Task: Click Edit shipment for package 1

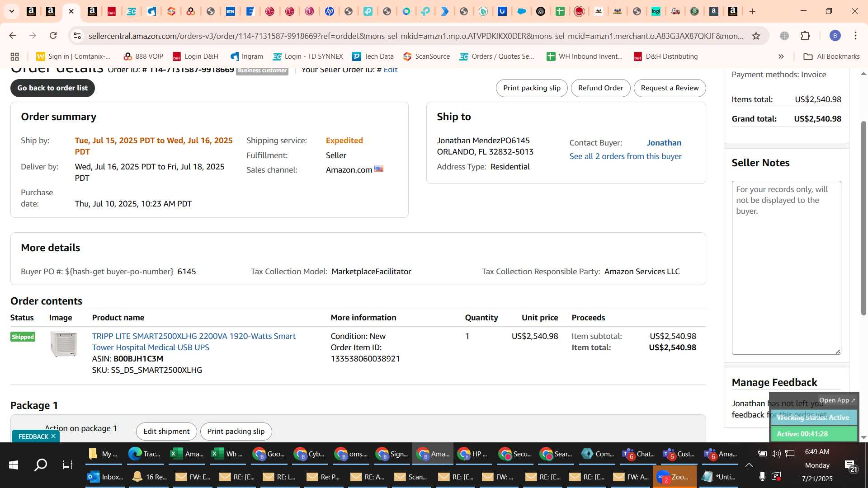Action: coord(166,432)
